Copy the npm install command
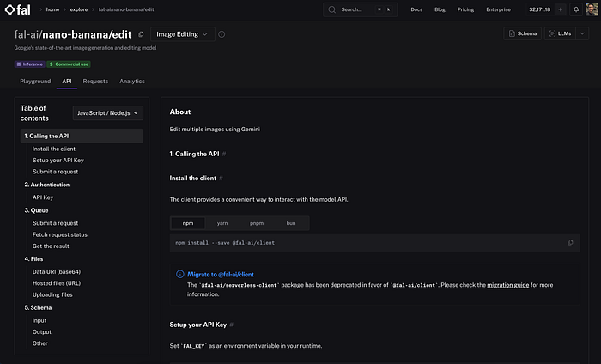 click(x=570, y=243)
